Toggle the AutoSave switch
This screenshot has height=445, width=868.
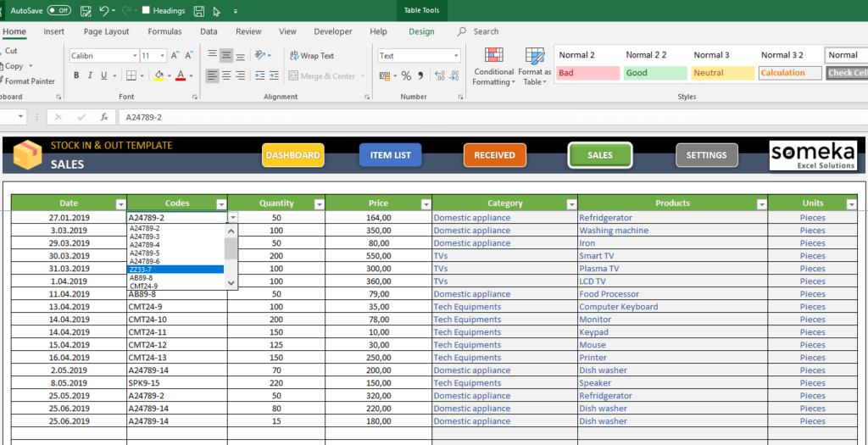pos(58,11)
